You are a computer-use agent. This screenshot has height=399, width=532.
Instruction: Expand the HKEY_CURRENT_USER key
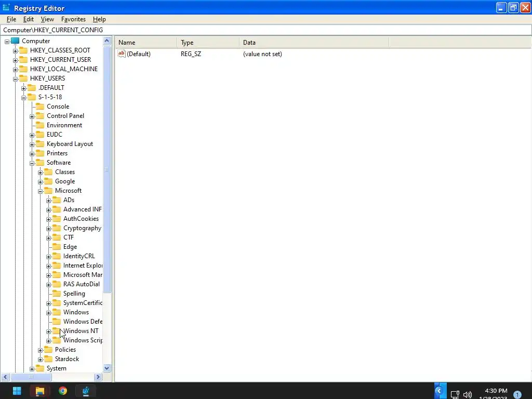15,60
